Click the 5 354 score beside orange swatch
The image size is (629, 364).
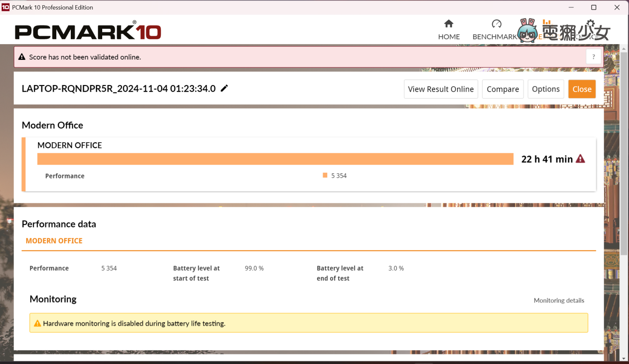[339, 176]
